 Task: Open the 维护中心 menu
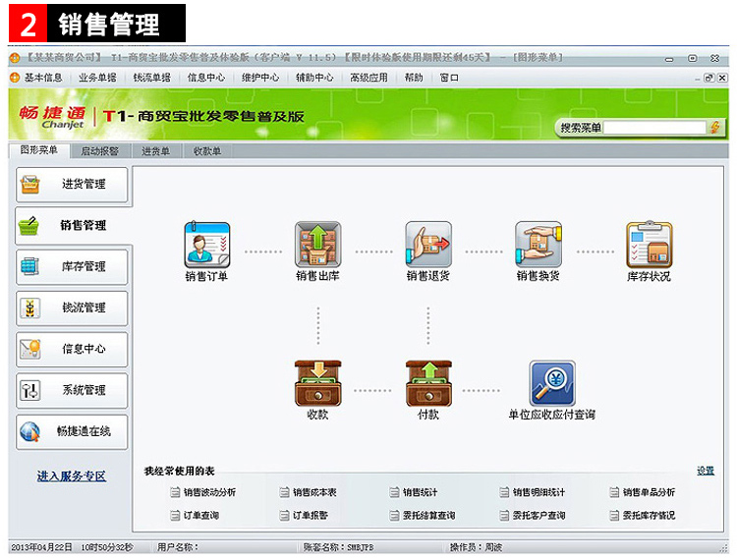pos(260,78)
